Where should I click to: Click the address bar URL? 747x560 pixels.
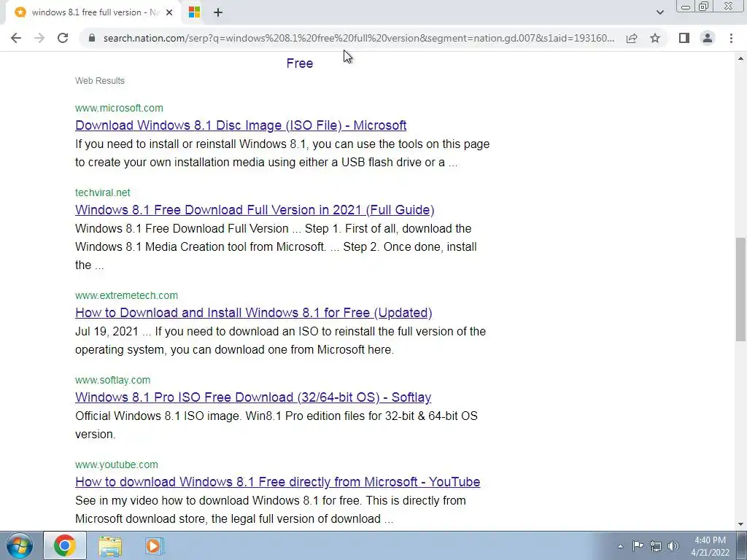coord(358,38)
